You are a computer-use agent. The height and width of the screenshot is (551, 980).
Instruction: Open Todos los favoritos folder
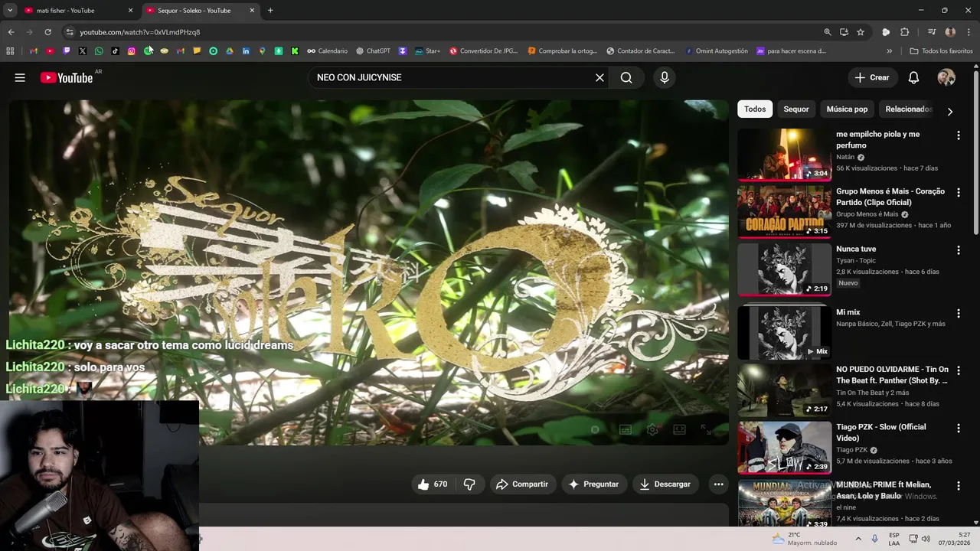coord(941,51)
